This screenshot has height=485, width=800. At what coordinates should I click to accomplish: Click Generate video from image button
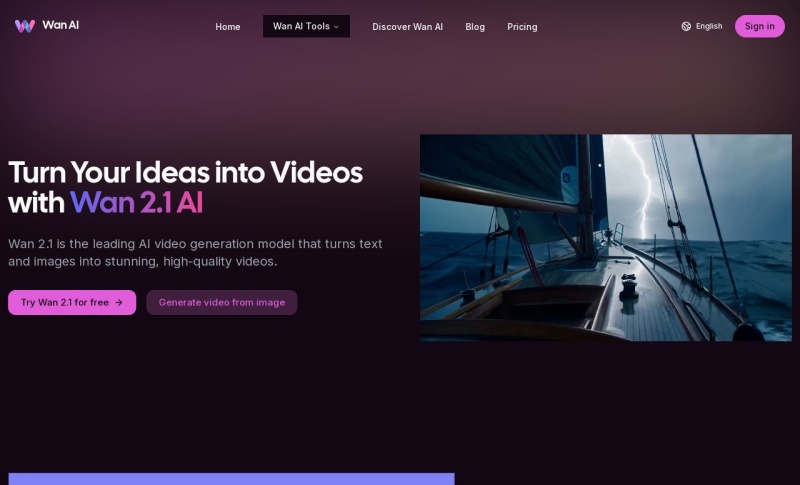pyautogui.click(x=221, y=302)
